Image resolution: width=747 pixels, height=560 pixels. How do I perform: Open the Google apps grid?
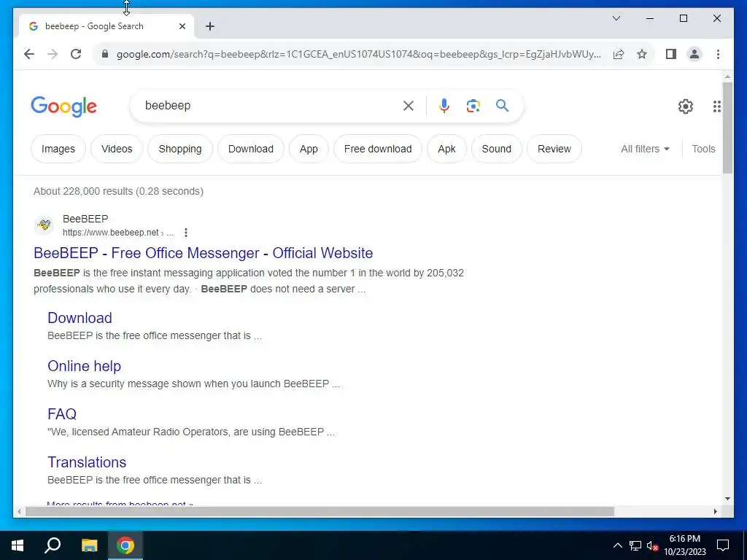point(716,106)
